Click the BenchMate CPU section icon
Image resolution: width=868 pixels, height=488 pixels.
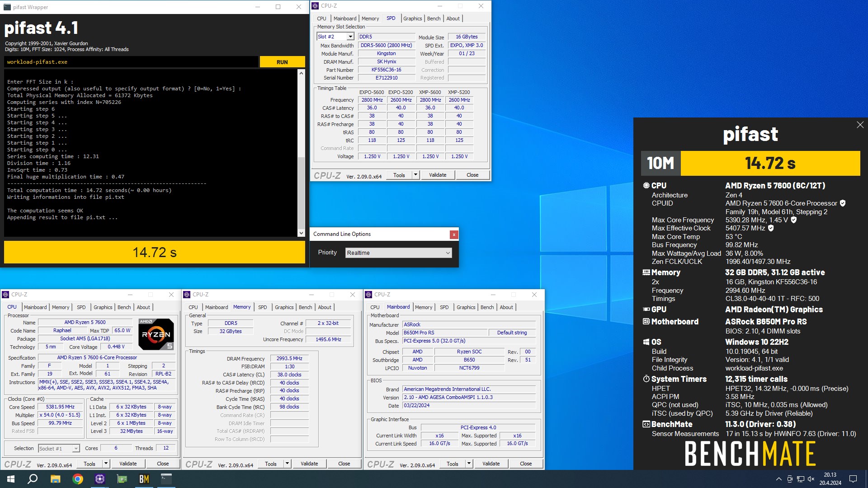click(646, 185)
